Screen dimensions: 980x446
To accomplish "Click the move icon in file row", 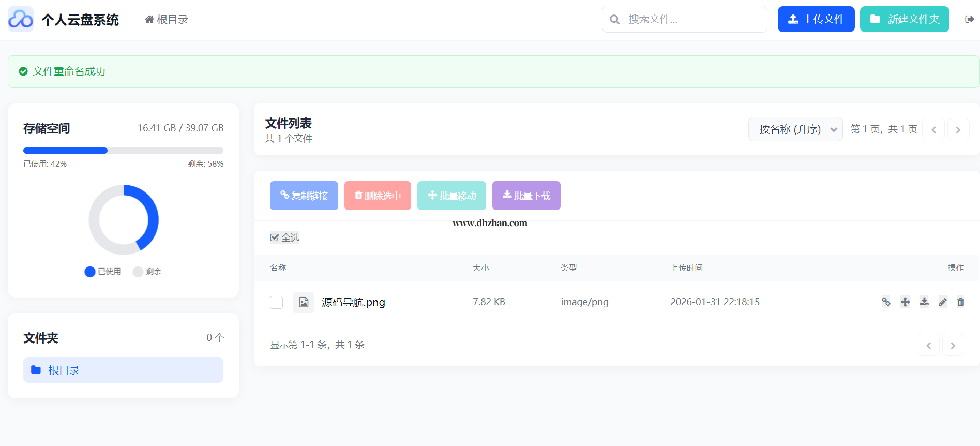I will 905,302.
